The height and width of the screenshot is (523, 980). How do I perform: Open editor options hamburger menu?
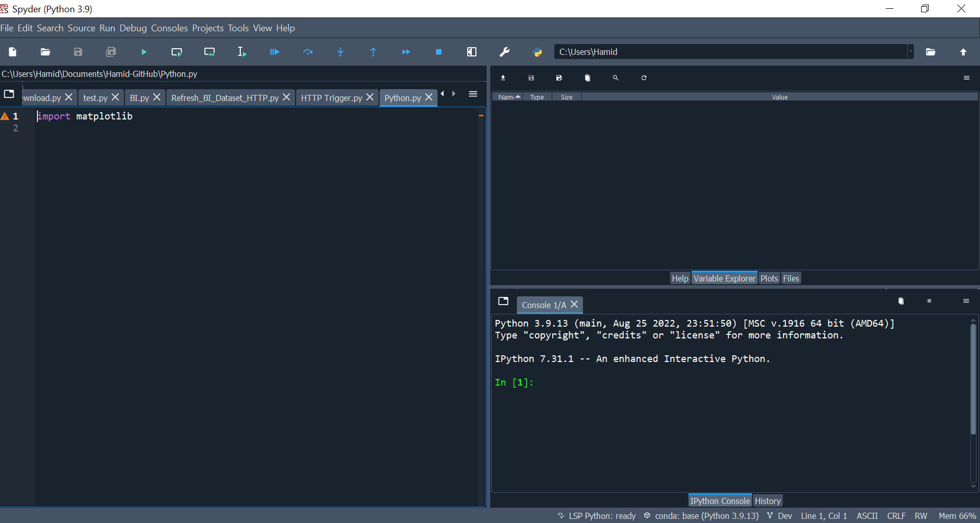click(473, 94)
